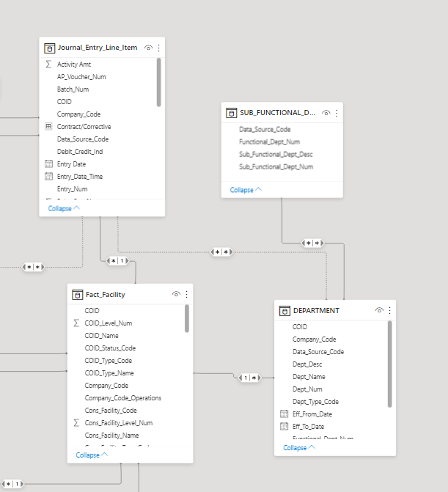Toggle visibility eye on Fact_Facility table
448x492 pixels.
point(176,294)
